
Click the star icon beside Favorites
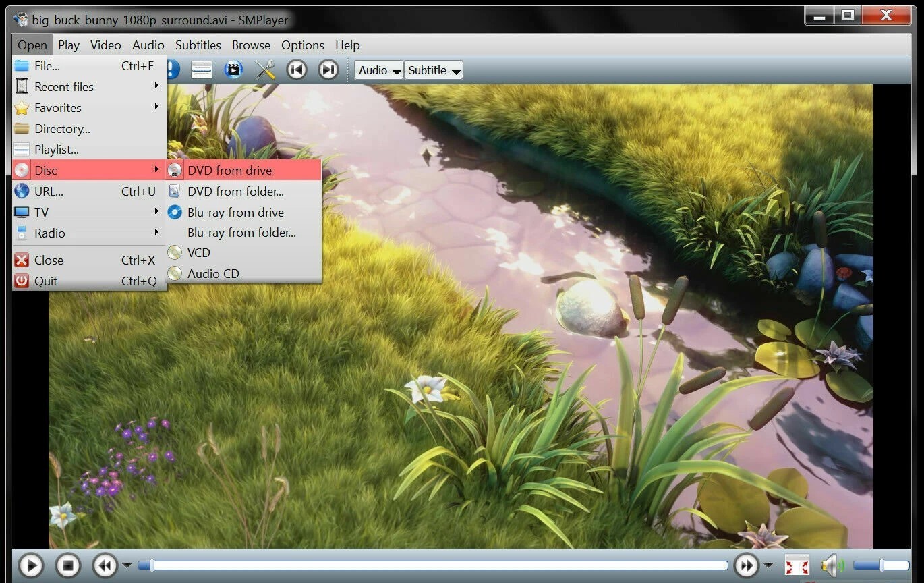(x=22, y=107)
